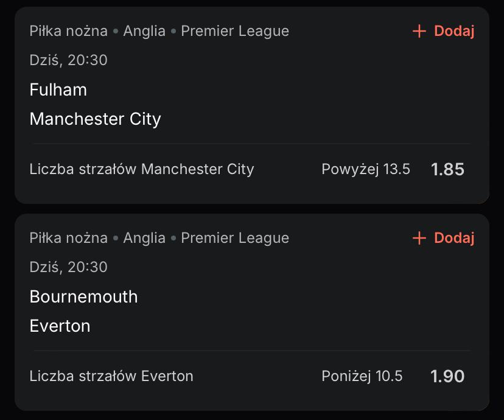Select the 1.85 odds for Manchester City shots
This screenshot has height=420, width=504.
(447, 169)
